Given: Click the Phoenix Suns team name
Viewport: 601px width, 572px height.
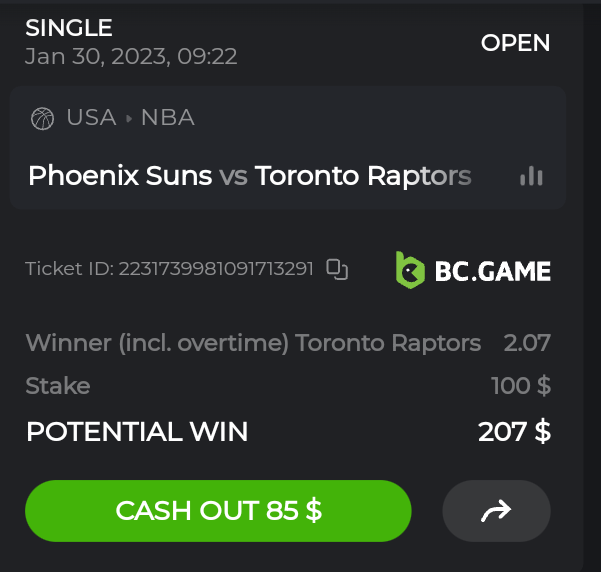Looking at the screenshot, I should point(120,176).
